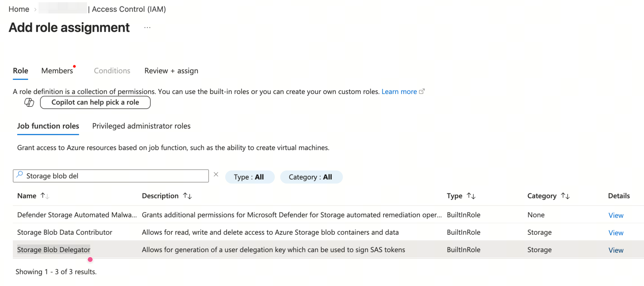Viewport: 644px width, 286px height.
Task: Select the Storage Blob Data Contributor role
Action: tap(65, 232)
